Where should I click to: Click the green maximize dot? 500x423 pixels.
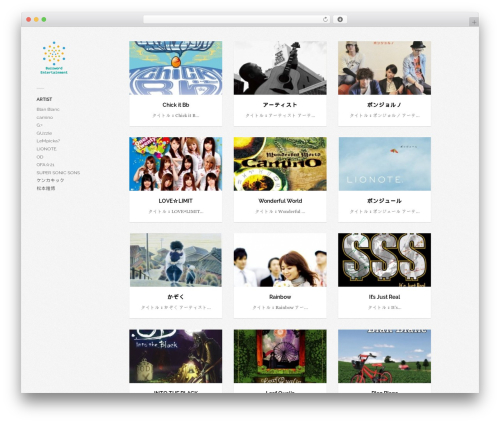pyautogui.click(x=44, y=19)
